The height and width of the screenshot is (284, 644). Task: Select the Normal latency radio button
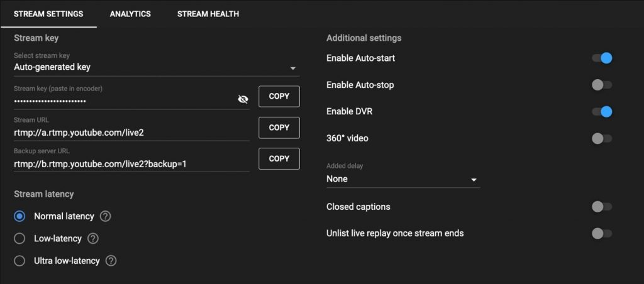[x=19, y=216]
